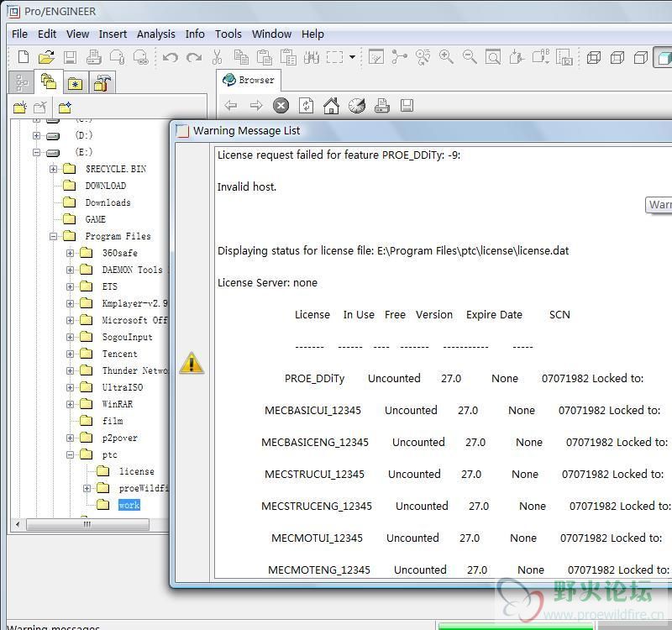The height and width of the screenshot is (630, 672).
Task: Click scrollbar left arrow in folder tree
Action: tap(18, 524)
